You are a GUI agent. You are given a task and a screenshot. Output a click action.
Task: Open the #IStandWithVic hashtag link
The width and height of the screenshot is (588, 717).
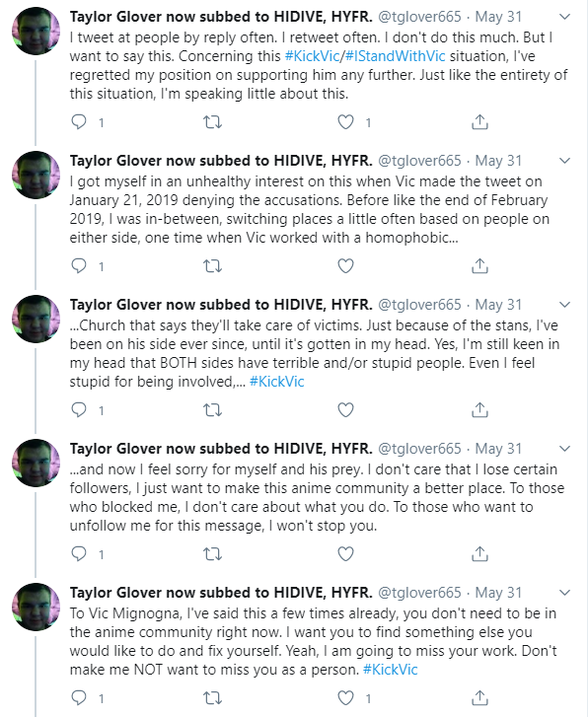[x=395, y=56]
